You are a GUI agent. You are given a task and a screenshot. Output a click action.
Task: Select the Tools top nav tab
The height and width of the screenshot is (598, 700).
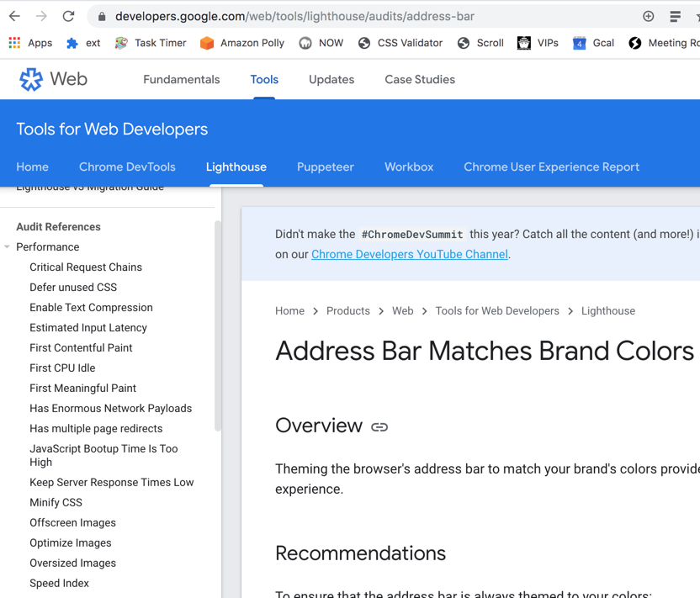pos(264,79)
